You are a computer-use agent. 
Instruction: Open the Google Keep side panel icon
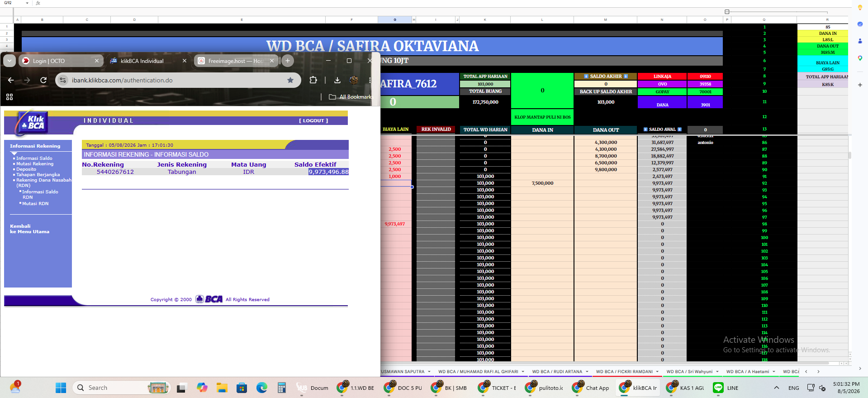(860, 8)
